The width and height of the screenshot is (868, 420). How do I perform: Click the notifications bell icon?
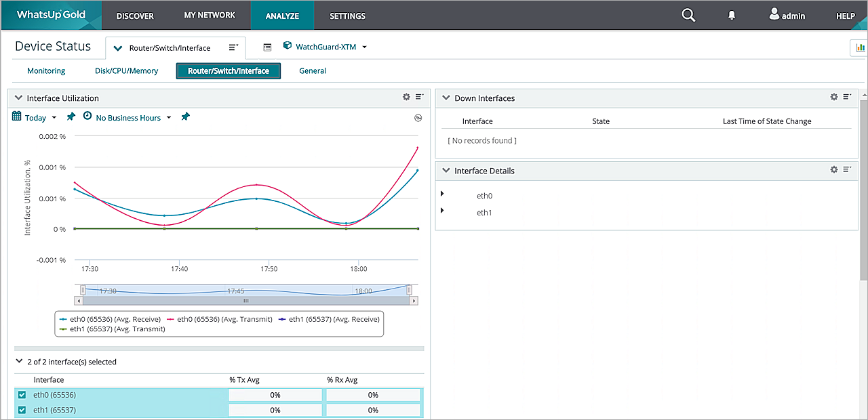(x=732, y=16)
